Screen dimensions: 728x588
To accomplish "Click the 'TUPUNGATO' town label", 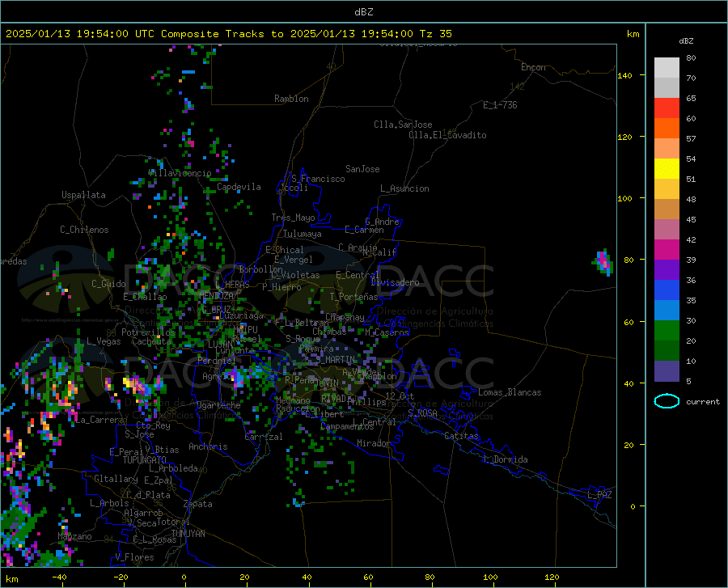I will coord(145,460).
